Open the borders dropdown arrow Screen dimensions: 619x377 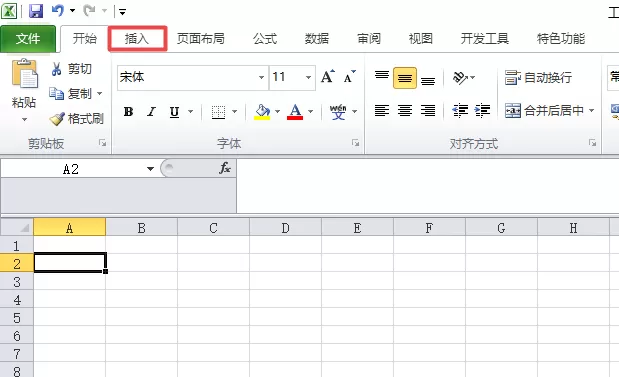[234, 112]
